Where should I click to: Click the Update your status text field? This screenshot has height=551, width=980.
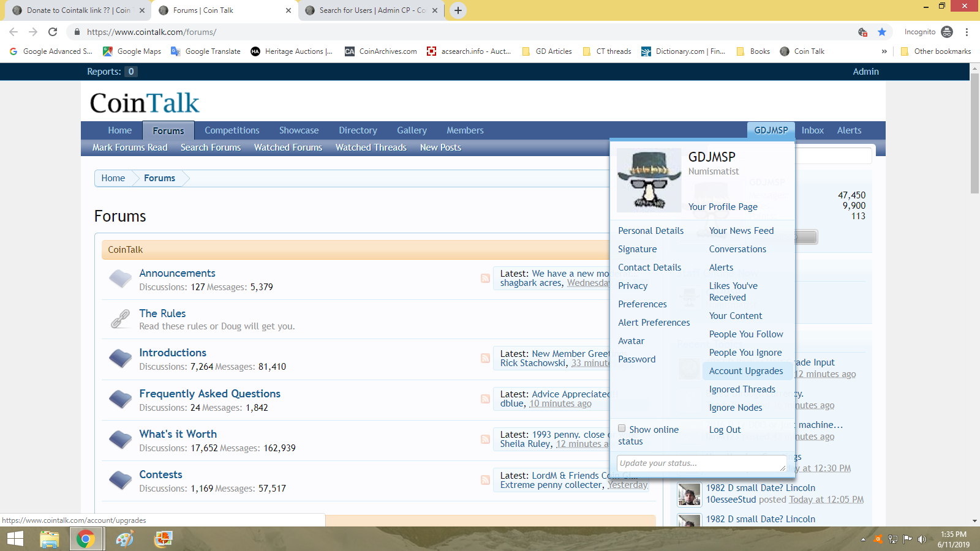click(x=698, y=463)
